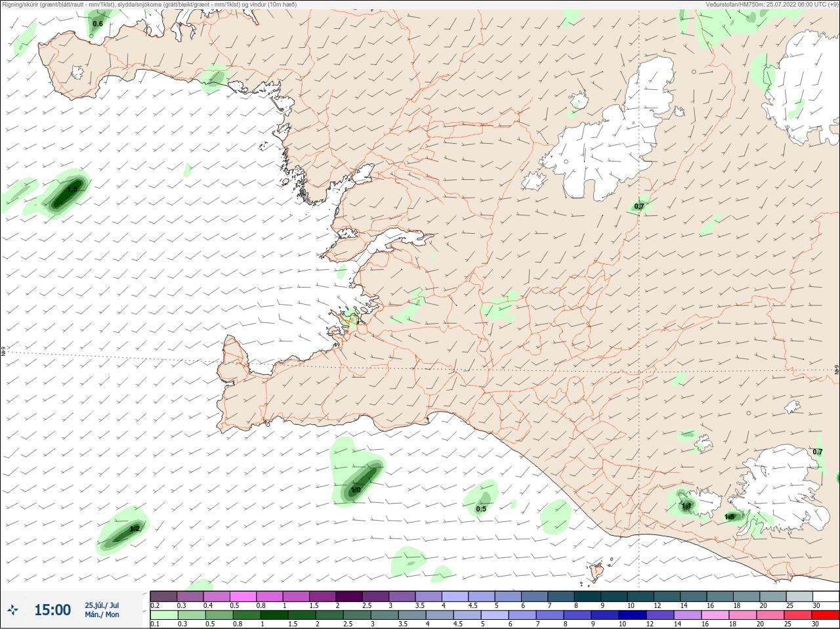Viewport: 840px width, 629px height.
Task: Pick the palest green first swatch of the lower scale
Action: [163, 615]
